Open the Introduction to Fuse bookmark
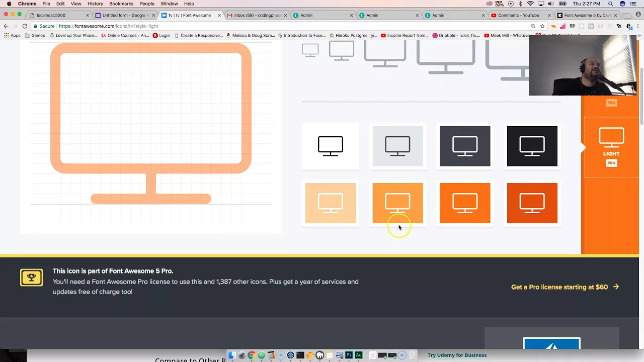This screenshot has width=644, height=362. pyautogui.click(x=301, y=35)
